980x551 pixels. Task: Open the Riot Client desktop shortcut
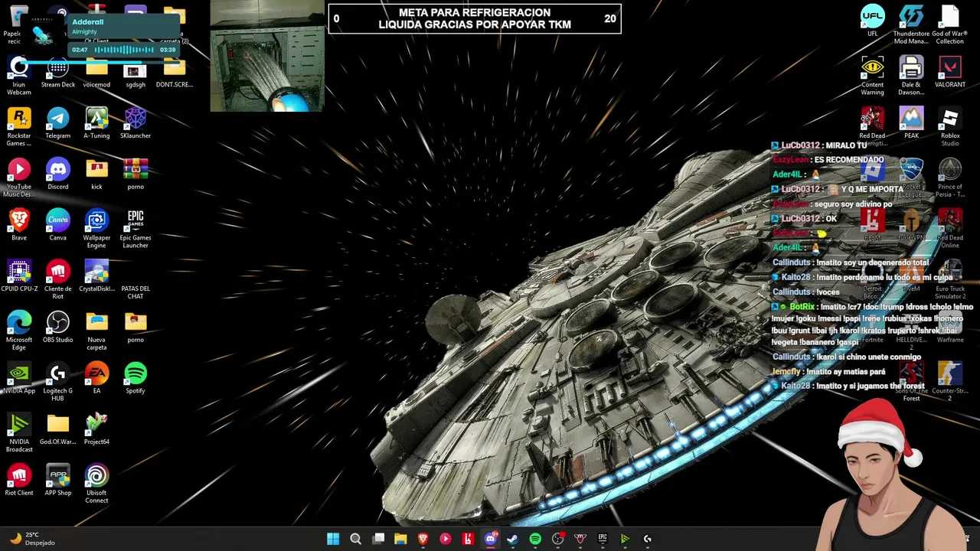point(19,481)
